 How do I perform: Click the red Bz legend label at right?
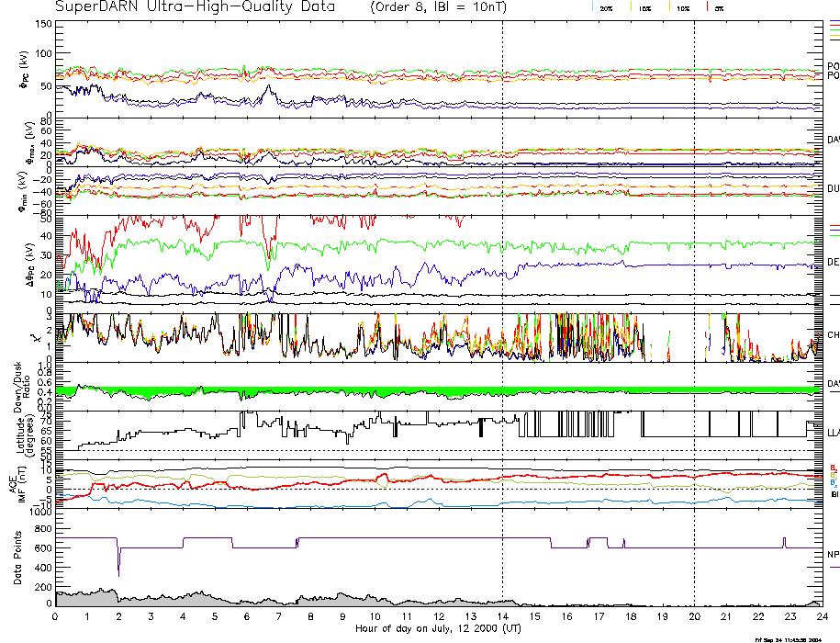834,468
